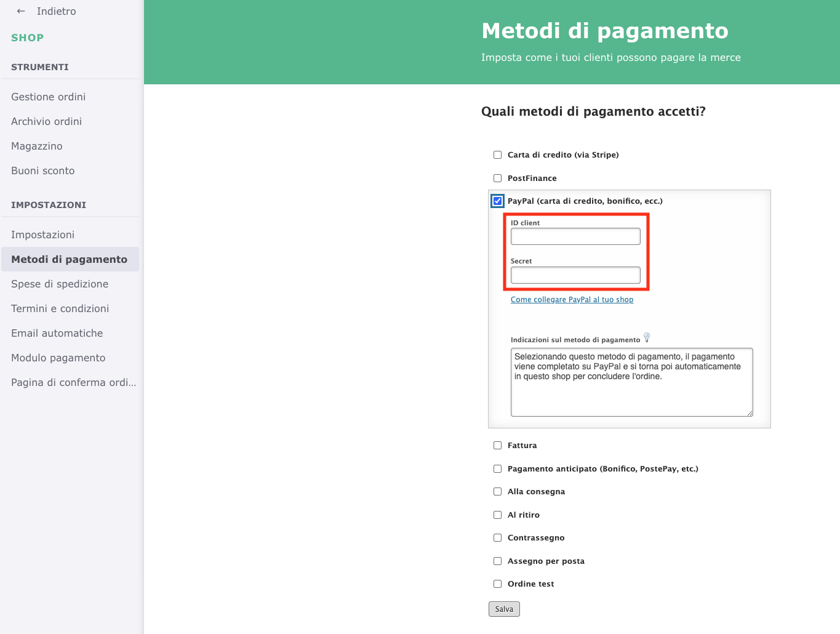Click the SHOP heading link
This screenshot has height=634, width=840.
coord(28,38)
